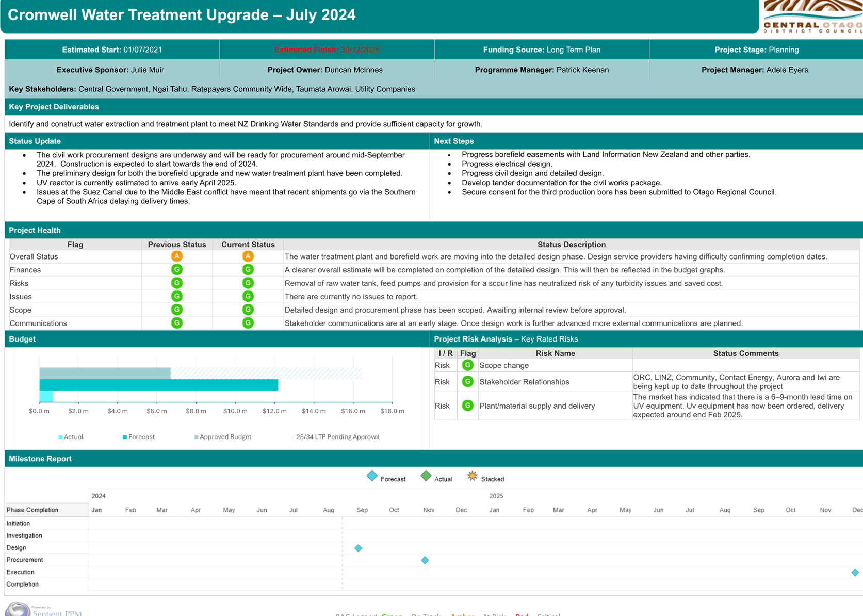
Task: Click the green Finances current status flag
Action: (248, 270)
